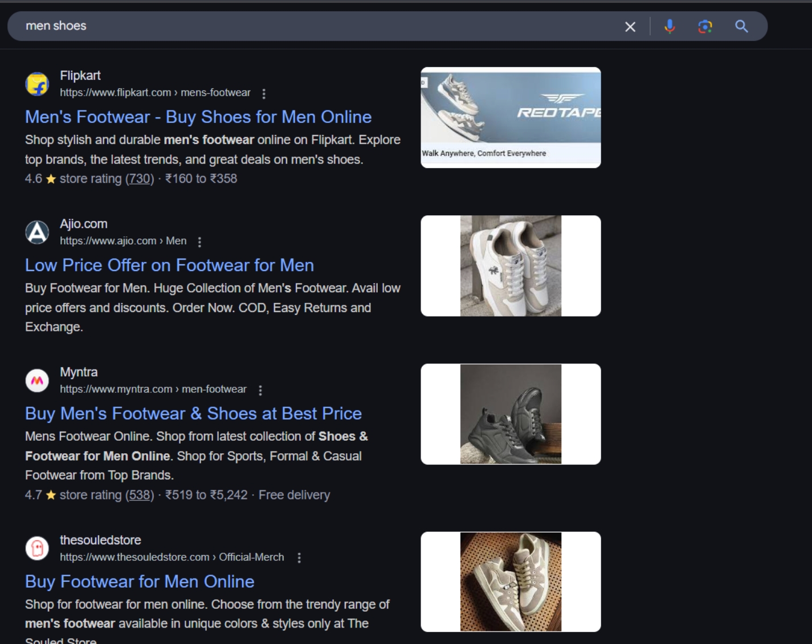812x644 pixels.
Task: Click the Ajio.com site name
Action: [84, 224]
